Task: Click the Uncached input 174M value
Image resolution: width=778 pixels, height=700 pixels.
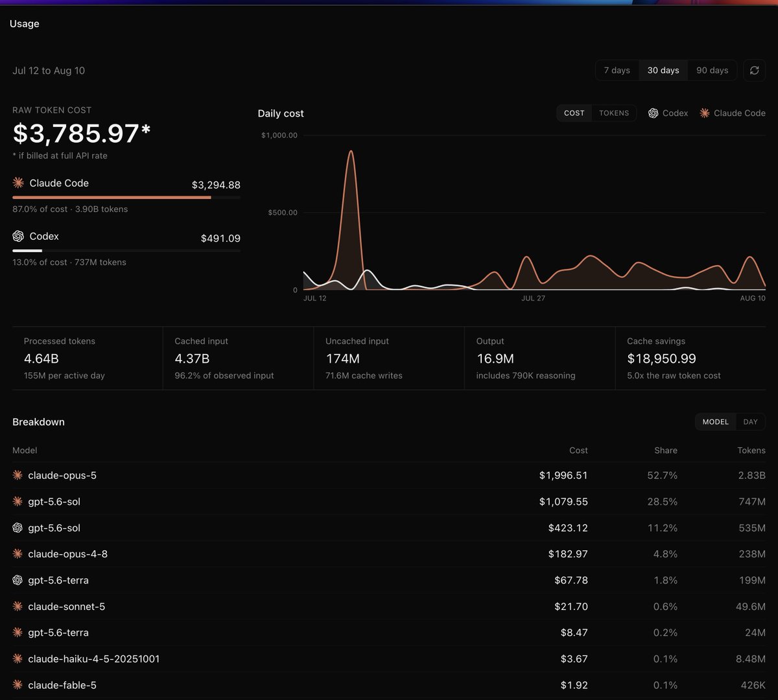Action: 343,358
